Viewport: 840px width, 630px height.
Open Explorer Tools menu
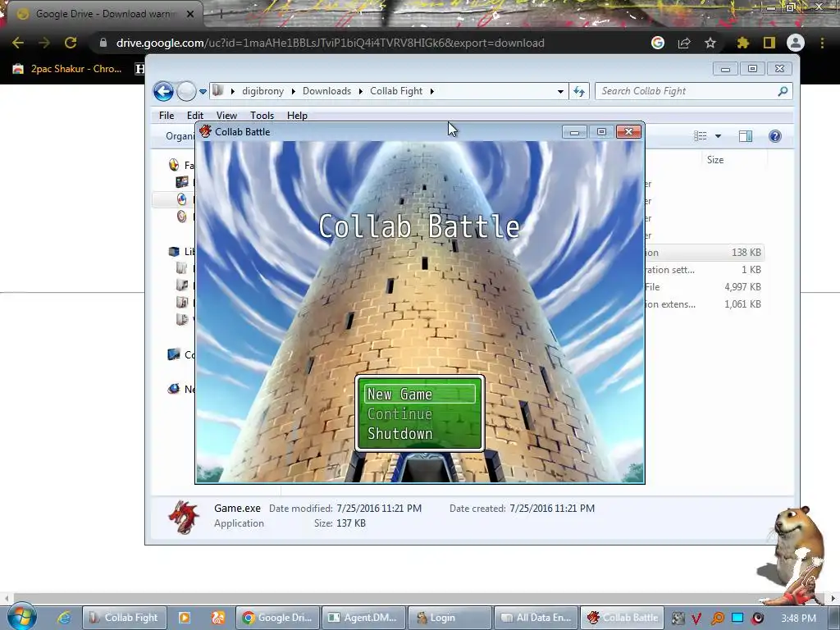pyautogui.click(x=262, y=115)
